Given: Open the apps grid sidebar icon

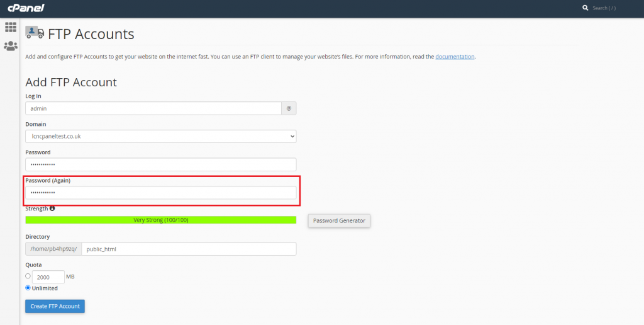Looking at the screenshot, I should click(x=11, y=27).
